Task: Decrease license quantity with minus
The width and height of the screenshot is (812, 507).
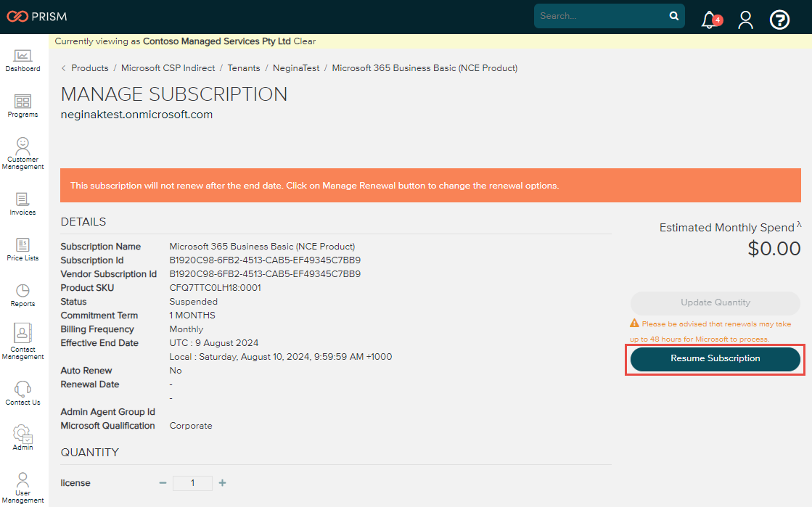Action: click(163, 482)
